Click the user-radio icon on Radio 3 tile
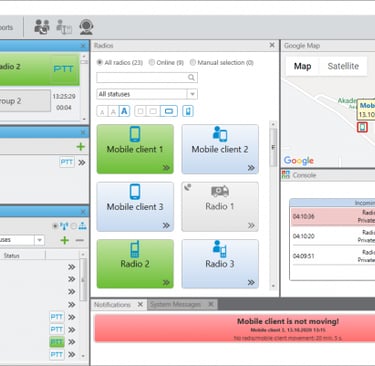Viewport: 375px width, 366px height. click(220, 249)
